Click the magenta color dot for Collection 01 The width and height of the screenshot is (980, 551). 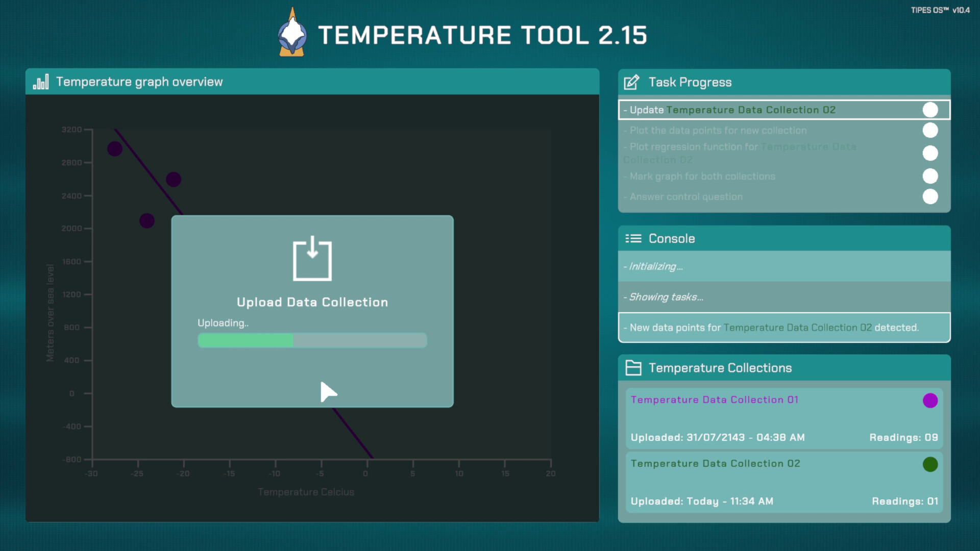pos(930,400)
